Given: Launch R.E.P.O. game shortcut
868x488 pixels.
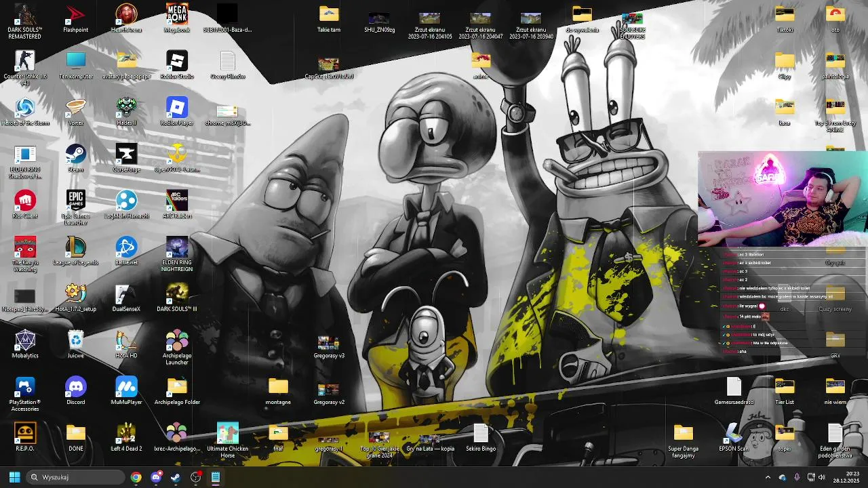Looking at the screenshot, I should click(x=25, y=437).
